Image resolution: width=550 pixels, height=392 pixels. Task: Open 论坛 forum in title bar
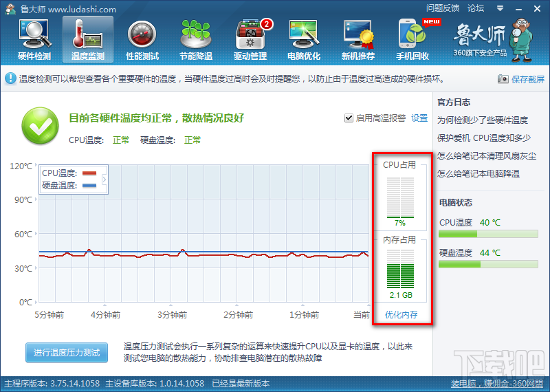click(x=476, y=8)
